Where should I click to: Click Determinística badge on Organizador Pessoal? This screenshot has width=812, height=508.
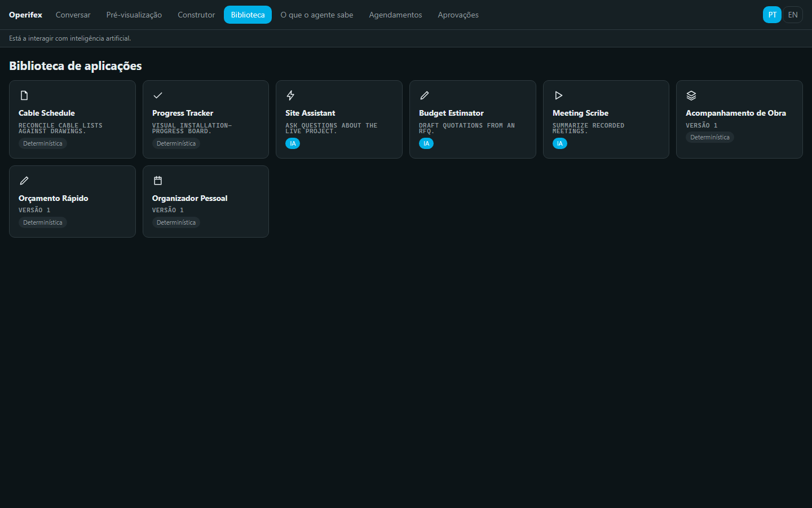176,222
